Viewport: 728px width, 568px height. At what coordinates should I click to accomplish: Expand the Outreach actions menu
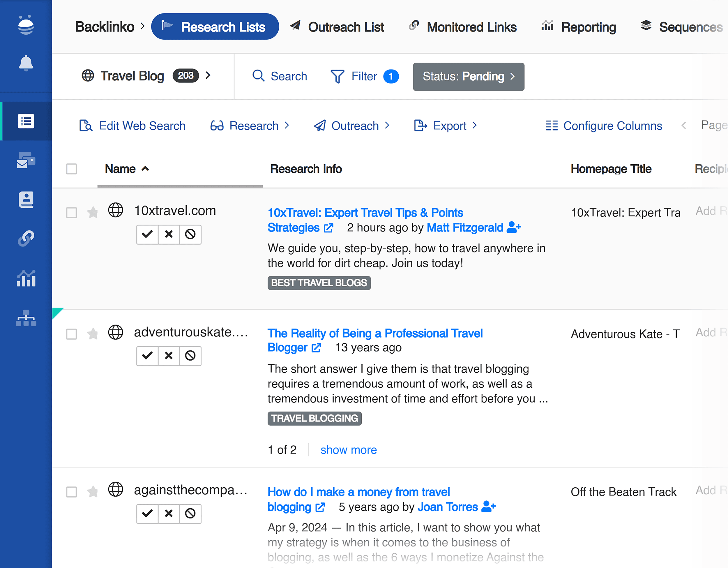(x=352, y=126)
